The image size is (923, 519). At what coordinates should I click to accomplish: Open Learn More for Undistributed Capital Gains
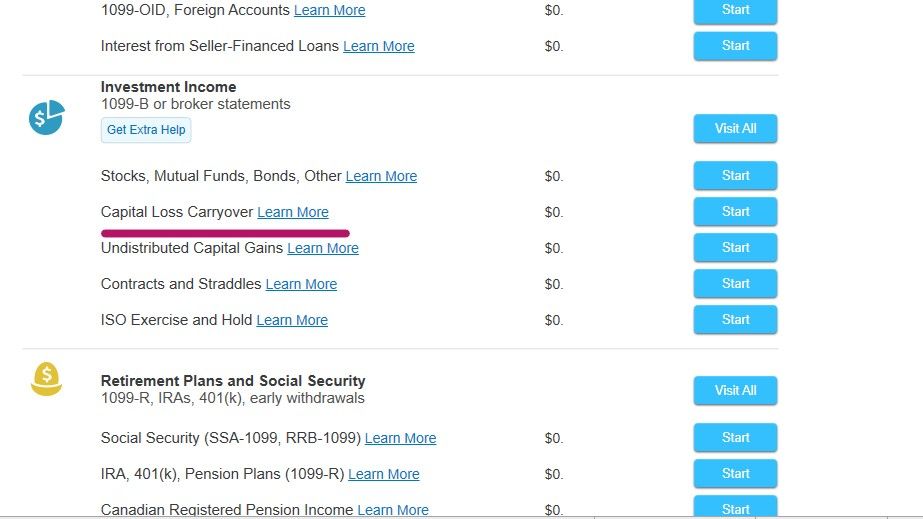tap(323, 248)
